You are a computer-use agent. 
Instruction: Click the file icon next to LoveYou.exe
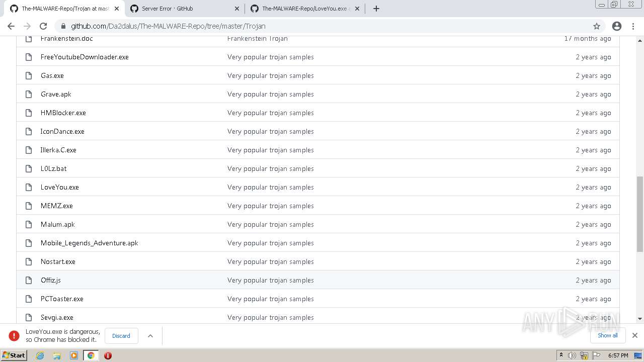[x=29, y=187]
